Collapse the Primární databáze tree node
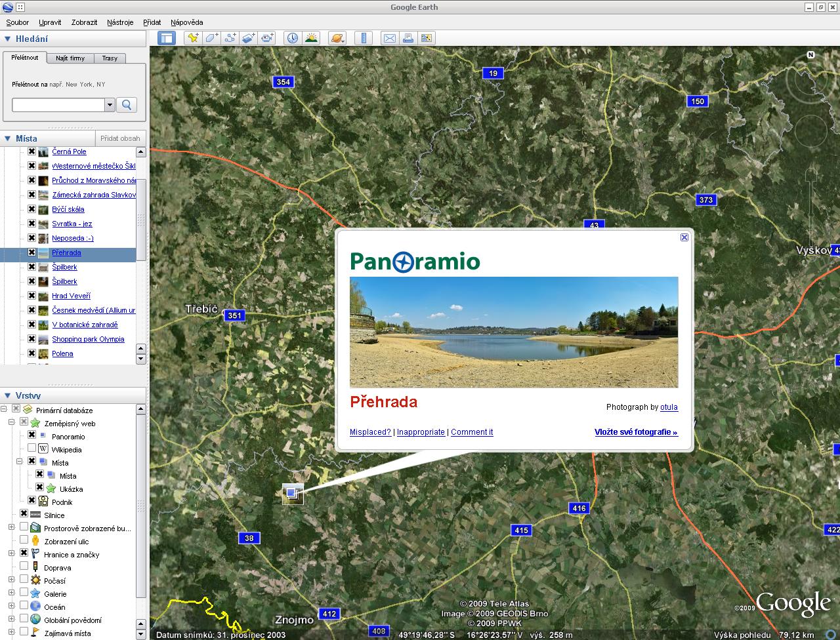This screenshot has height=640, width=840. [x=3, y=409]
